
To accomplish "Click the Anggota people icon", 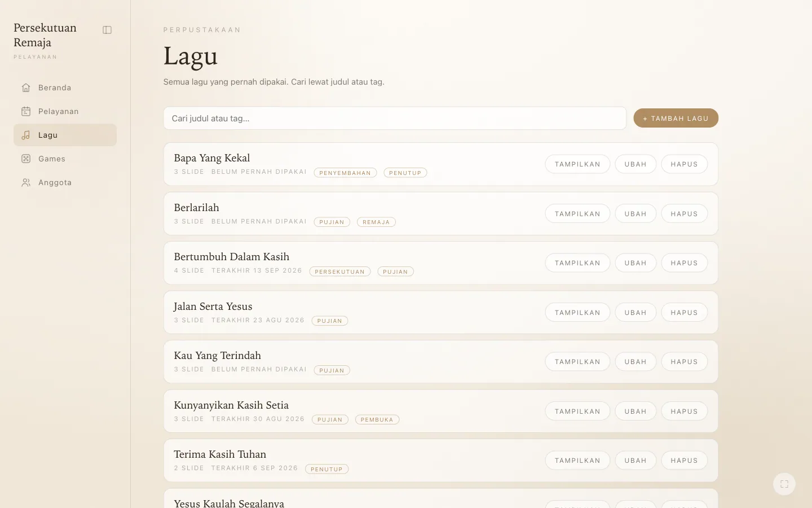I will [x=26, y=182].
